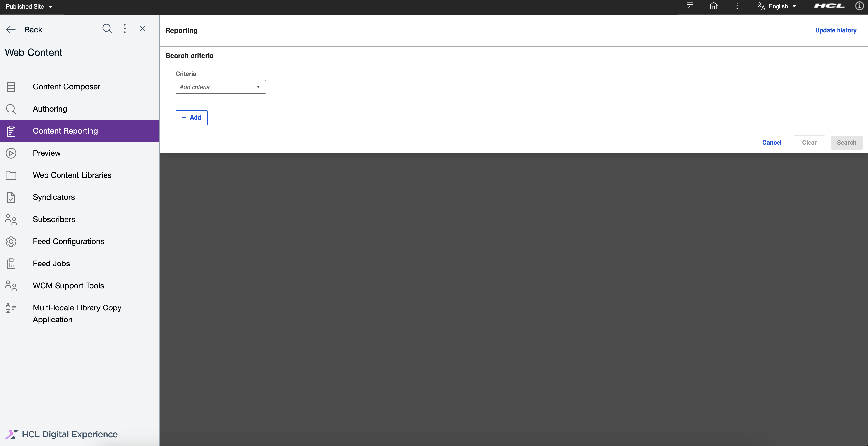Click the search magnifier icon in sidebar header
Viewport: 868px width, 446px height.
click(107, 29)
